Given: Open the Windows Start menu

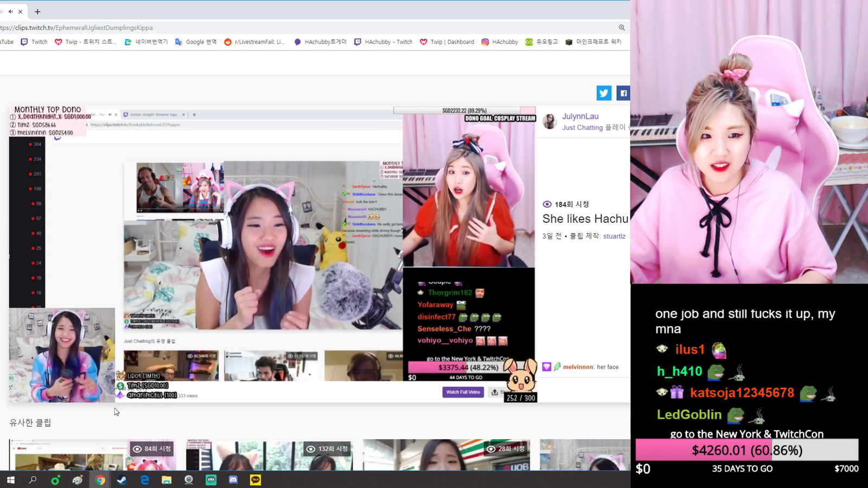Looking at the screenshot, I should click(x=10, y=480).
